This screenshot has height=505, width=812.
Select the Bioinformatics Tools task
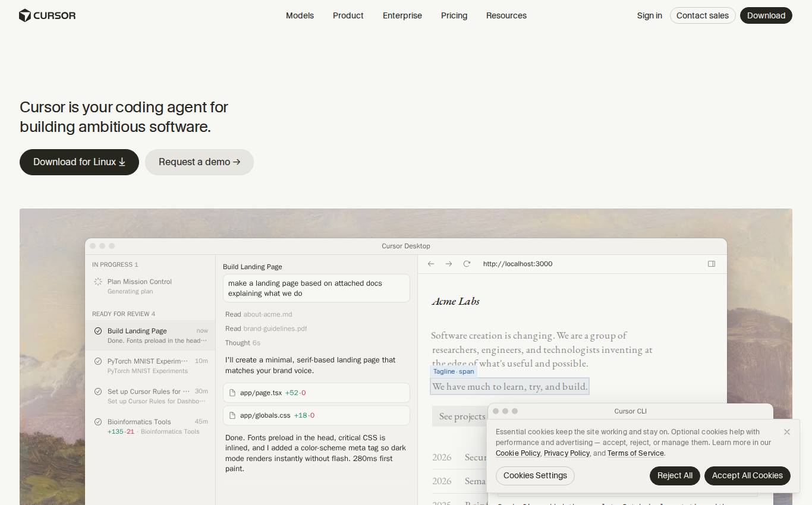[x=150, y=427]
